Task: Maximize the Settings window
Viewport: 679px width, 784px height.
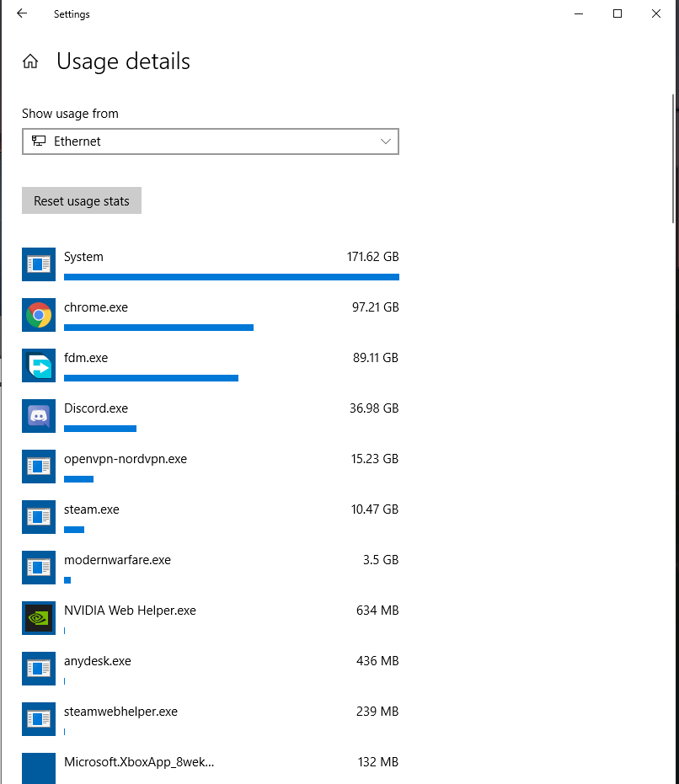Action: click(x=618, y=14)
